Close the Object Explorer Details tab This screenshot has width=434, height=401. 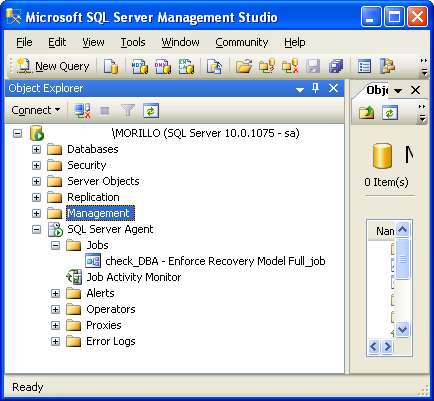(x=415, y=90)
